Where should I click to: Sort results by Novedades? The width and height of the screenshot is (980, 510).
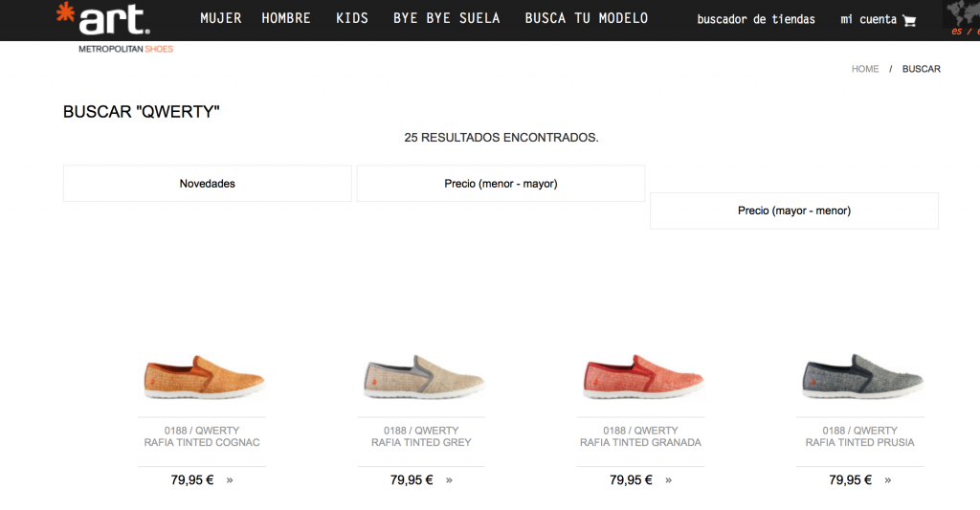[x=207, y=184]
